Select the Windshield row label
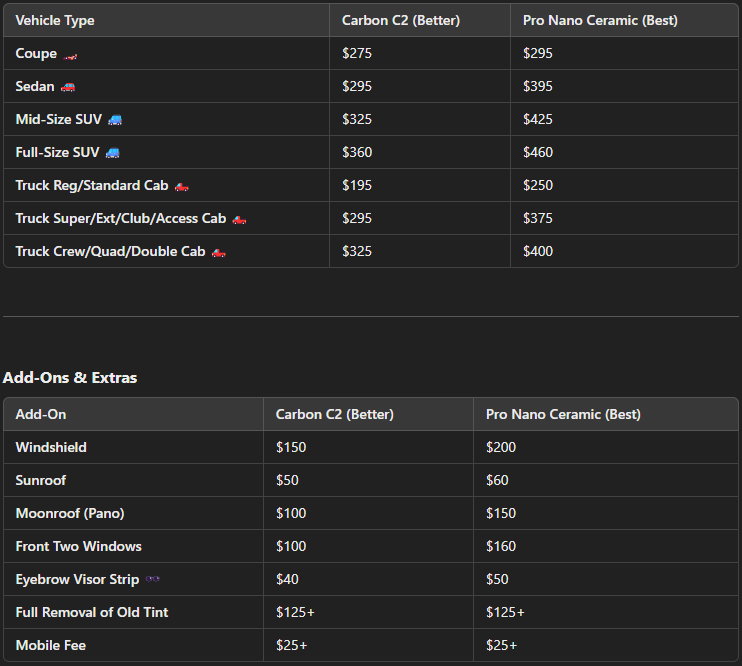This screenshot has width=742, height=666. [51, 447]
